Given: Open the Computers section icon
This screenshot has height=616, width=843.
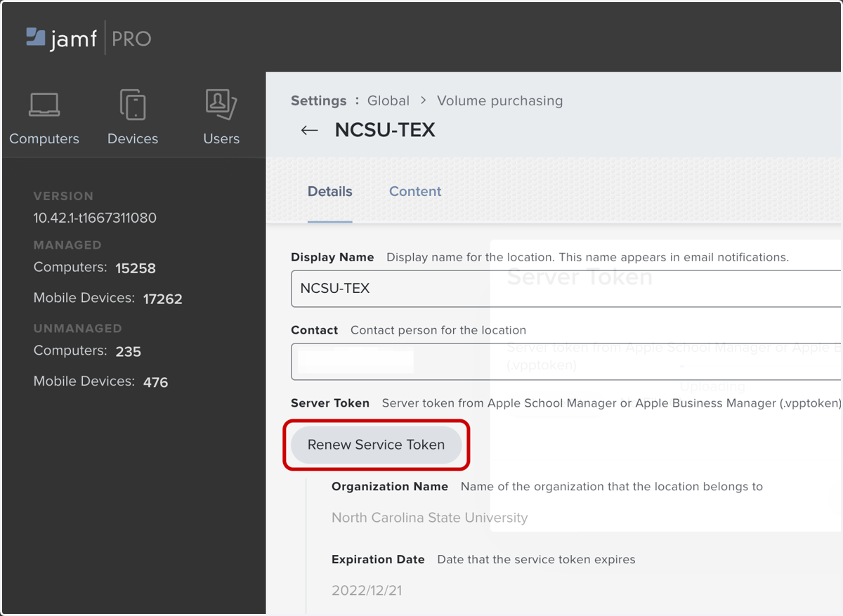Looking at the screenshot, I should tap(44, 105).
